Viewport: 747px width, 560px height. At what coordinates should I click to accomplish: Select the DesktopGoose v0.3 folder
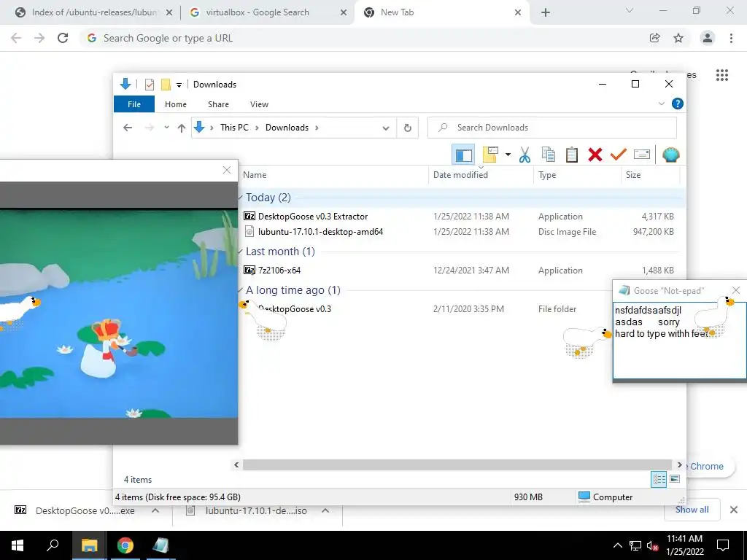coord(295,308)
